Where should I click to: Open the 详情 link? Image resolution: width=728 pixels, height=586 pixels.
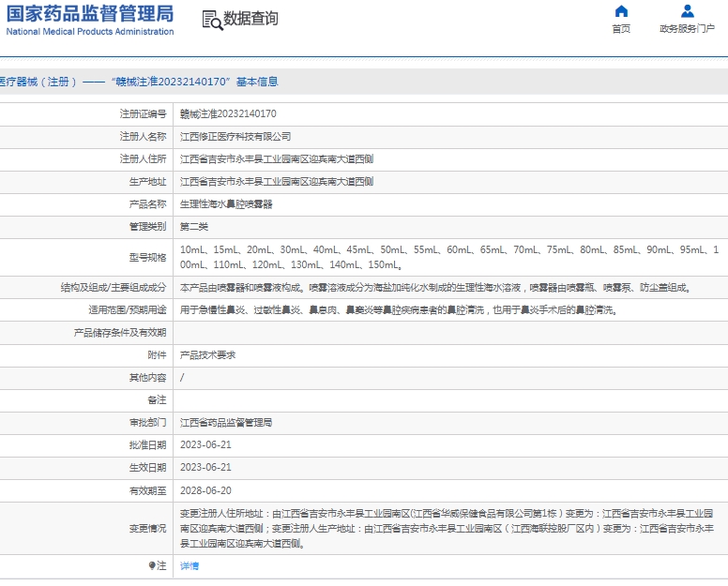[x=190, y=565]
